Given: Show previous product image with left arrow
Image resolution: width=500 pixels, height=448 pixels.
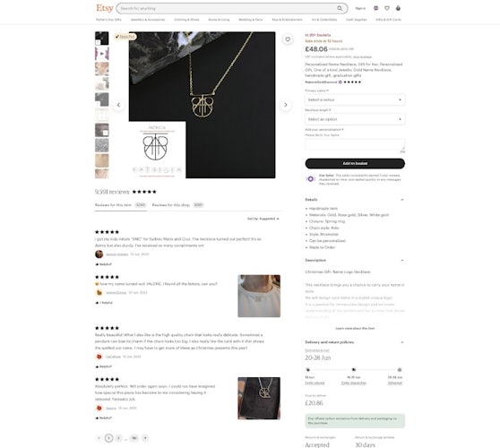Looking at the screenshot, I should point(118,105).
